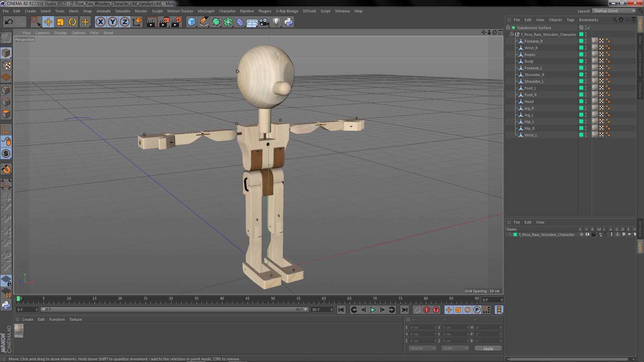Click frame 50 on timeline ruler

pyautogui.click(x=273, y=299)
